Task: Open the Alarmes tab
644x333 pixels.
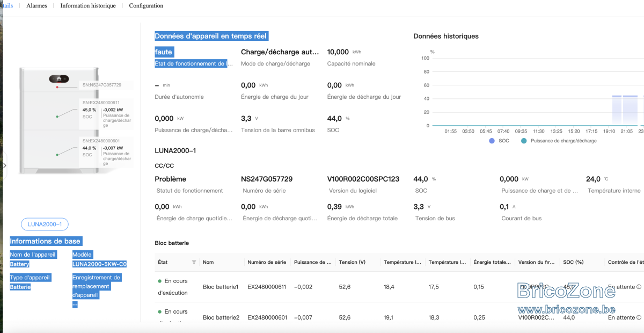Action: coord(36,6)
